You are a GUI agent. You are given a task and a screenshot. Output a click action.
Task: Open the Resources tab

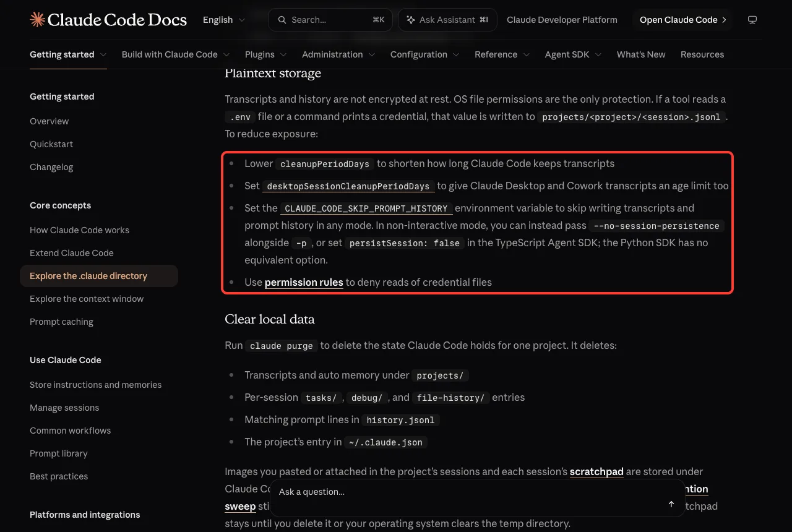pos(702,54)
